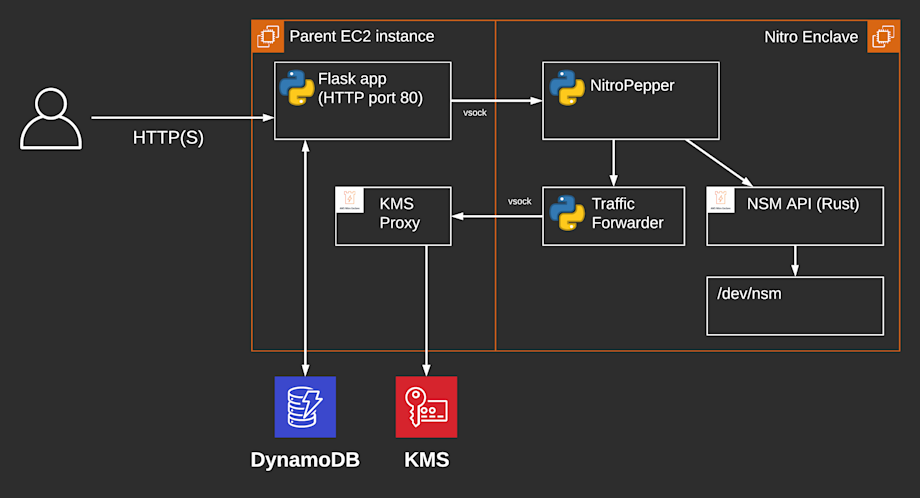The height and width of the screenshot is (498, 920).
Task: Click the "/dev/nsm" text
Action: (749, 294)
